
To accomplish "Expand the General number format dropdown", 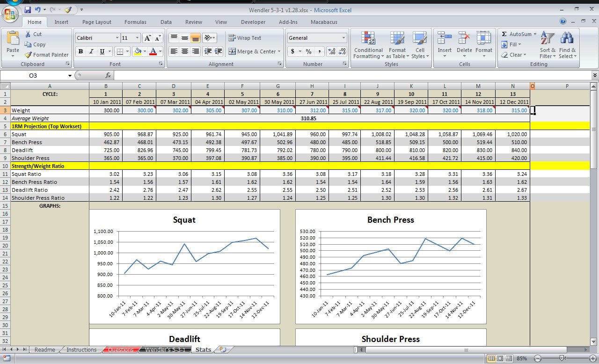I will click(x=343, y=38).
